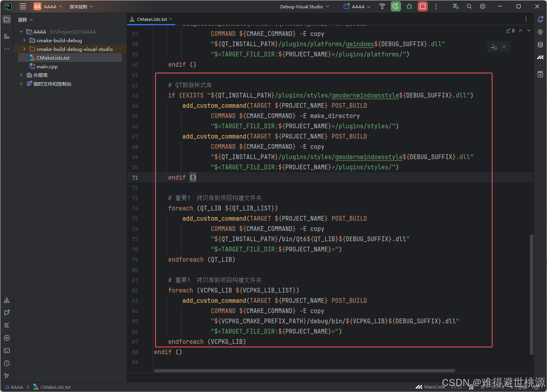The width and height of the screenshot is (547, 392).
Task: Click "foreach (QT_LIB ${QT_LIB_LIST})" line
Action: tap(223, 208)
